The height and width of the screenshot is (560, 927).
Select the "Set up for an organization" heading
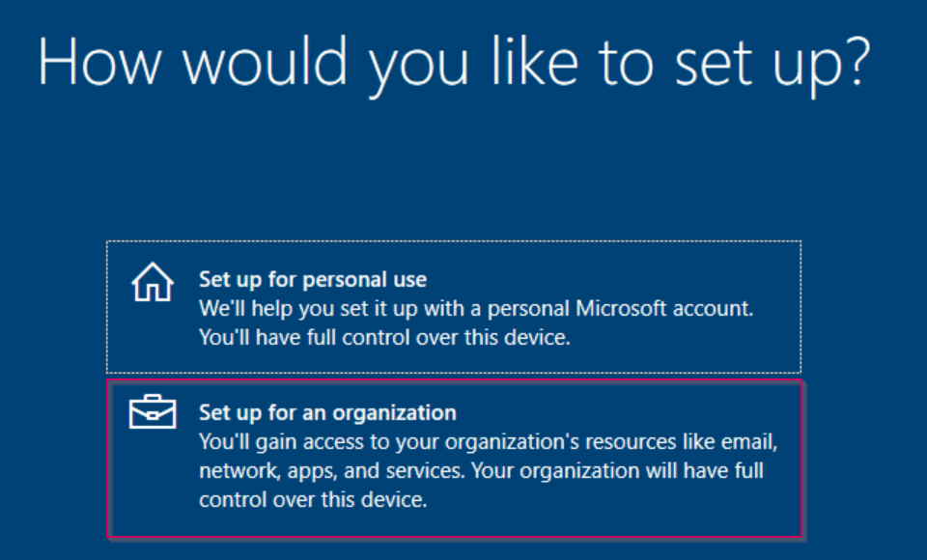(x=327, y=413)
